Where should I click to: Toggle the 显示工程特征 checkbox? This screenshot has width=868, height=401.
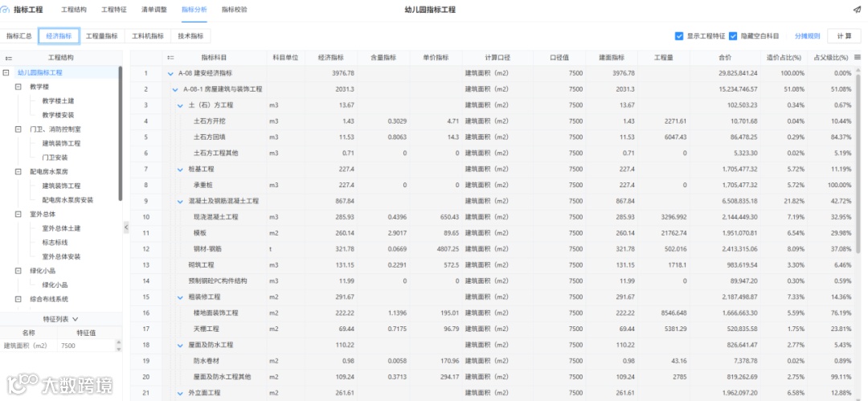[x=679, y=36]
